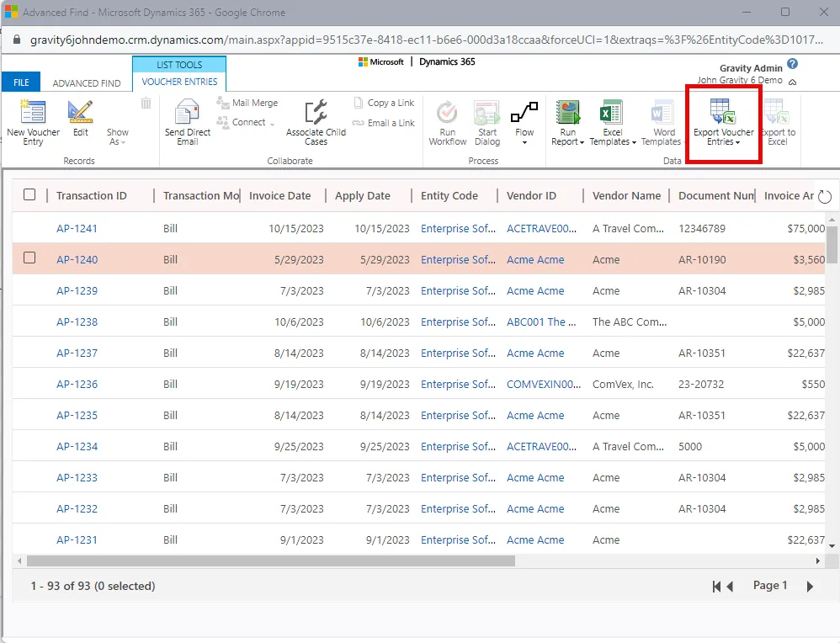Screen dimensions: 840x643
Task: Go to previous page arrow
Action: coord(730,587)
